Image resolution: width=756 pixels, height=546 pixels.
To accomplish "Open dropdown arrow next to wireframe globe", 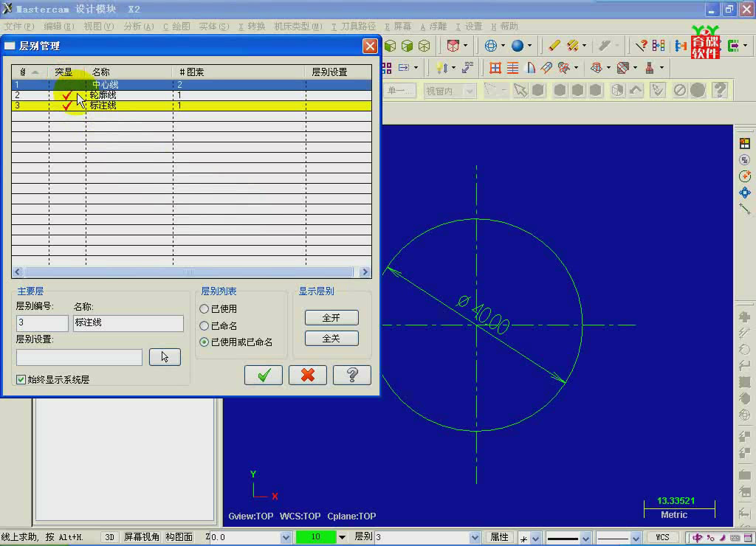I will pos(503,46).
